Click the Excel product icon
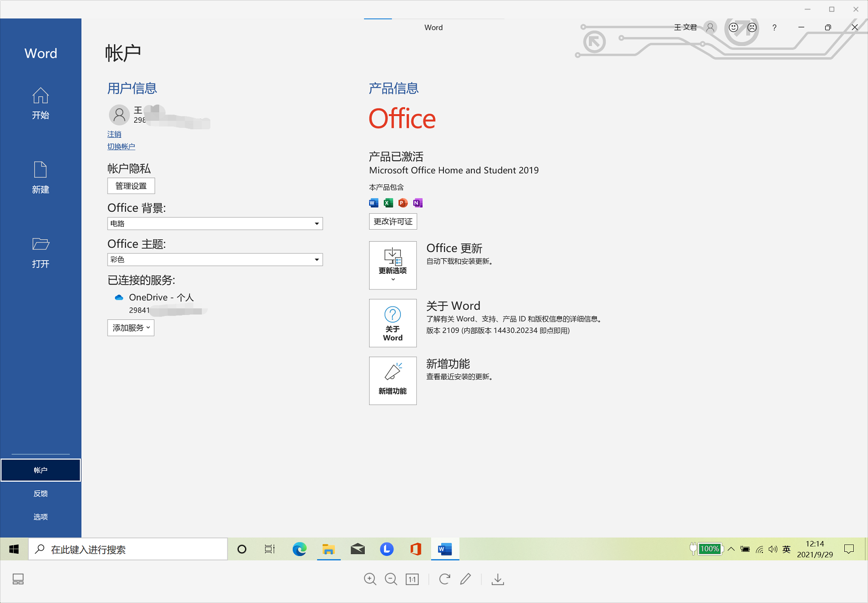 pyautogui.click(x=389, y=203)
